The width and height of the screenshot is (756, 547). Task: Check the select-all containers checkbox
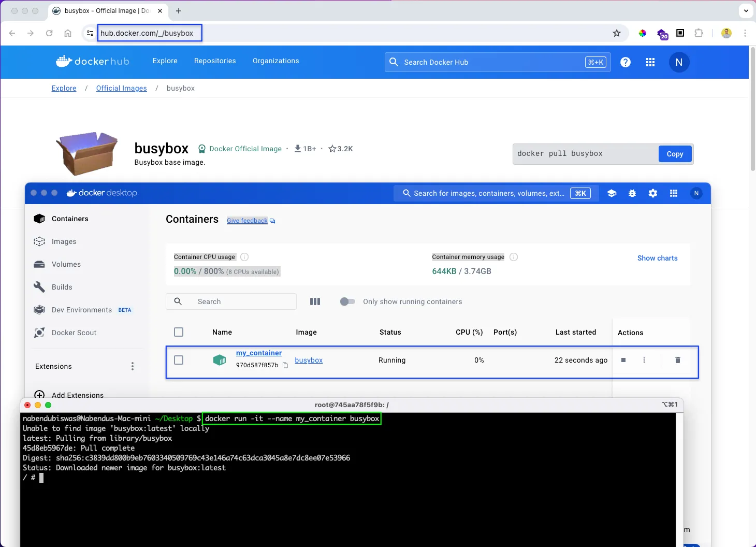179,332
